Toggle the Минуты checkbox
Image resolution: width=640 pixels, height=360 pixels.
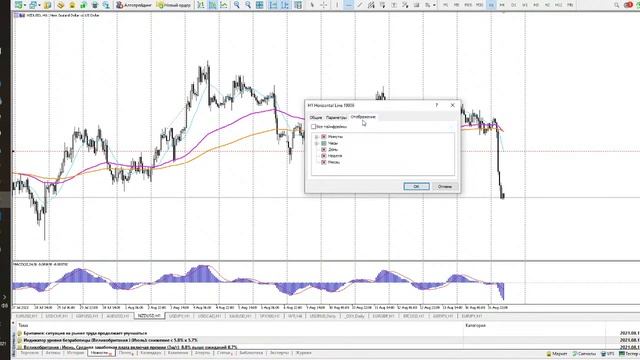coord(324,137)
